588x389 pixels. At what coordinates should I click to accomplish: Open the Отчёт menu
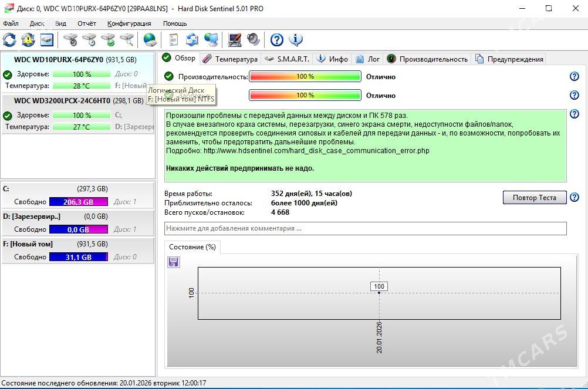point(87,23)
